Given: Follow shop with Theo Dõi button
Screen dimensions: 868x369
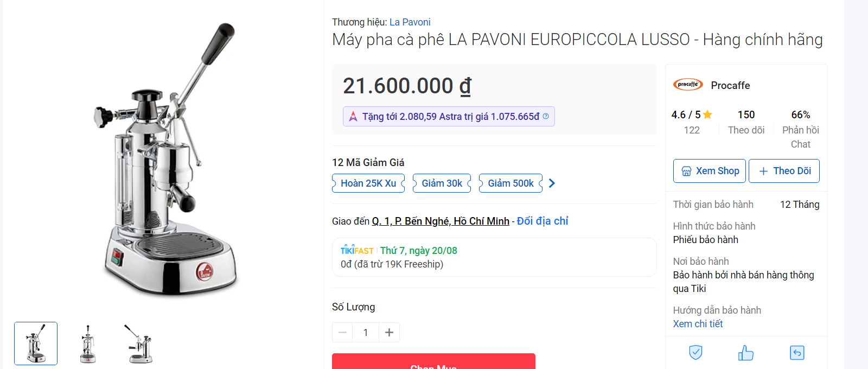Looking at the screenshot, I should 784,171.
